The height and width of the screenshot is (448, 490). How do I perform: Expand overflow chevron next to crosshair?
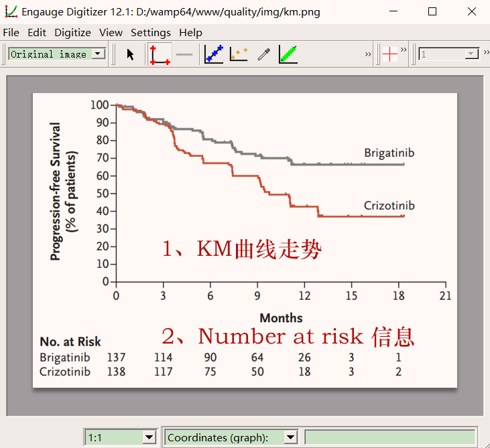[404, 50]
